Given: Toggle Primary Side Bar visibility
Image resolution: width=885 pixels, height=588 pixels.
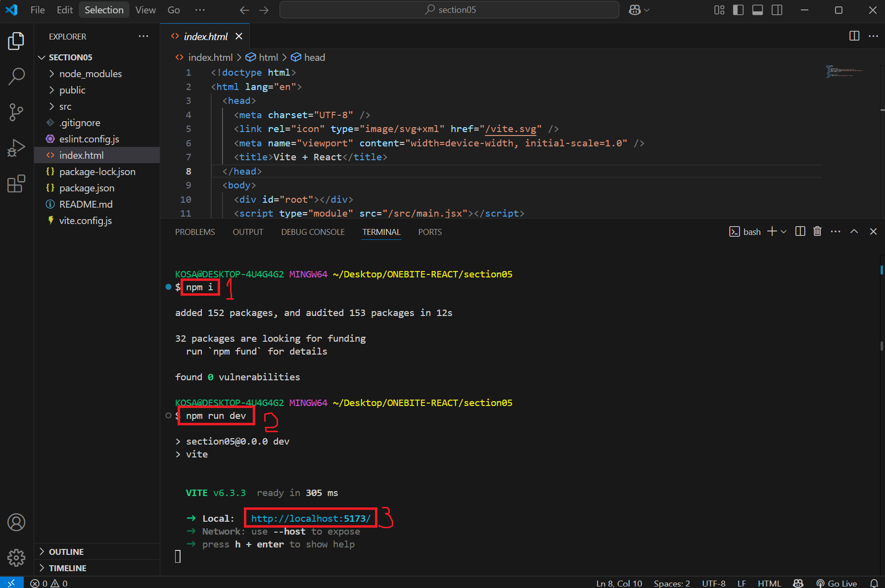Looking at the screenshot, I should 739,10.
